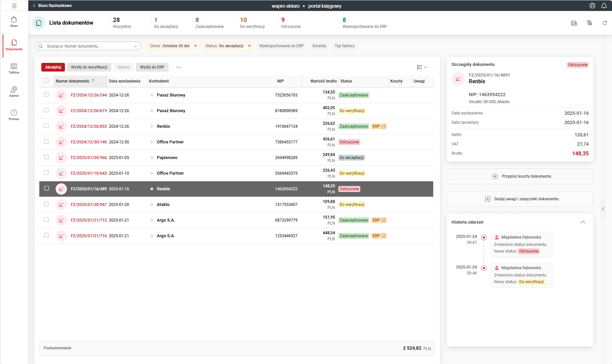Expand the search field dropdown arrow
The height and width of the screenshot is (364, 612).
[136, 46]
